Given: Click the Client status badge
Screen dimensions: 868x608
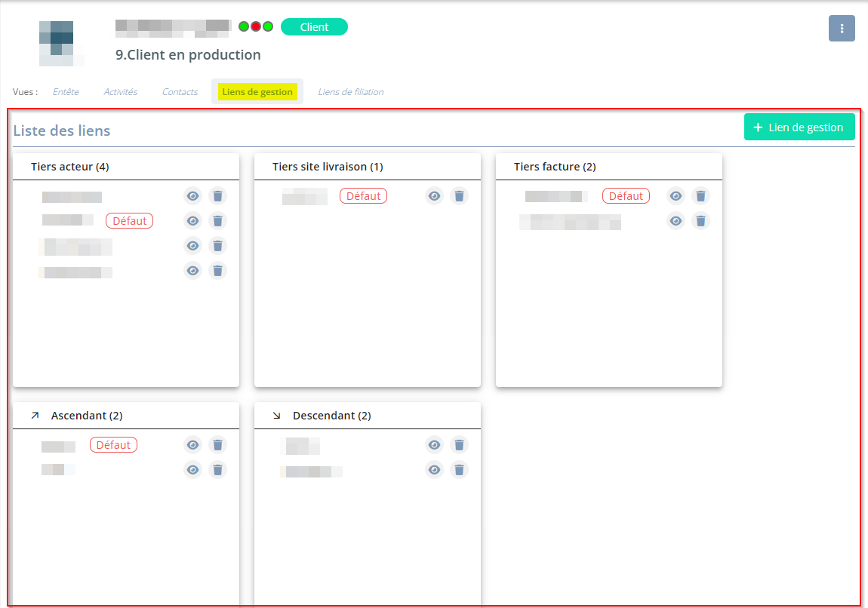Looking at the screenshot, I should tap(314, 27).
